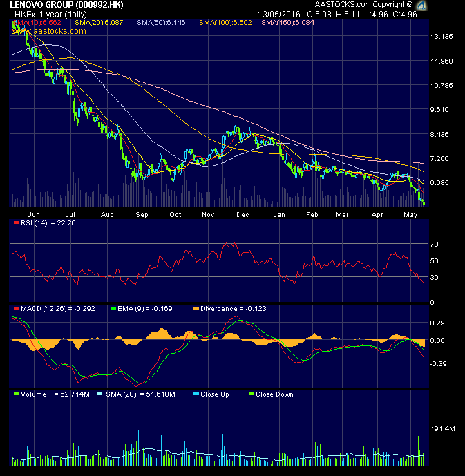Click the red swatch beside RSI (14)

(17, 223)
